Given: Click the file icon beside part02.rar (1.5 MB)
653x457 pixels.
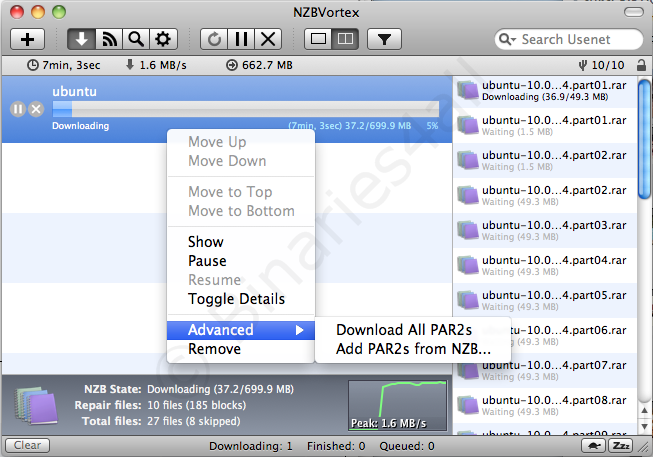Looking at the screenshot, I should tap(468, 160).
